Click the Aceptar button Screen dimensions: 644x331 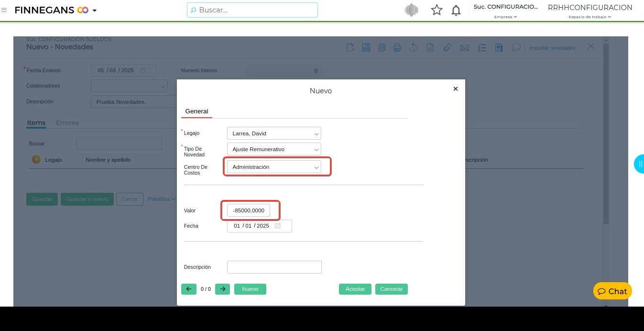355,289
